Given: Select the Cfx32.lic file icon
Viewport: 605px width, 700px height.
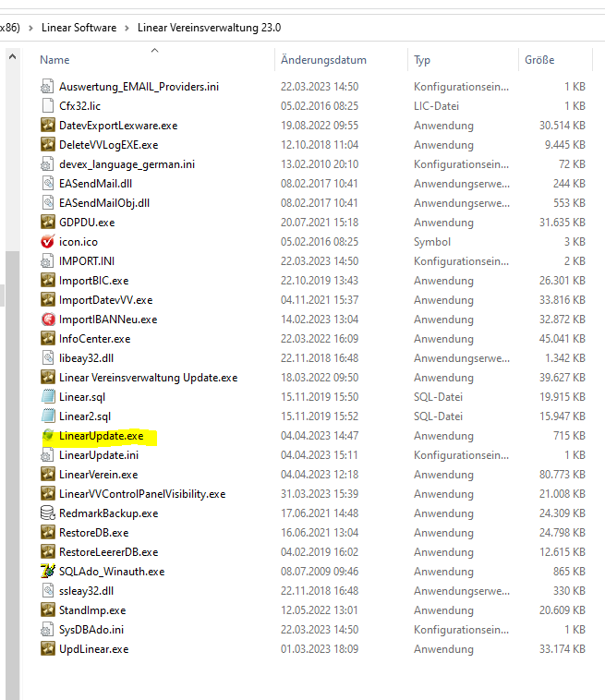Looking at the screenshot, I should tap(48, 106).
